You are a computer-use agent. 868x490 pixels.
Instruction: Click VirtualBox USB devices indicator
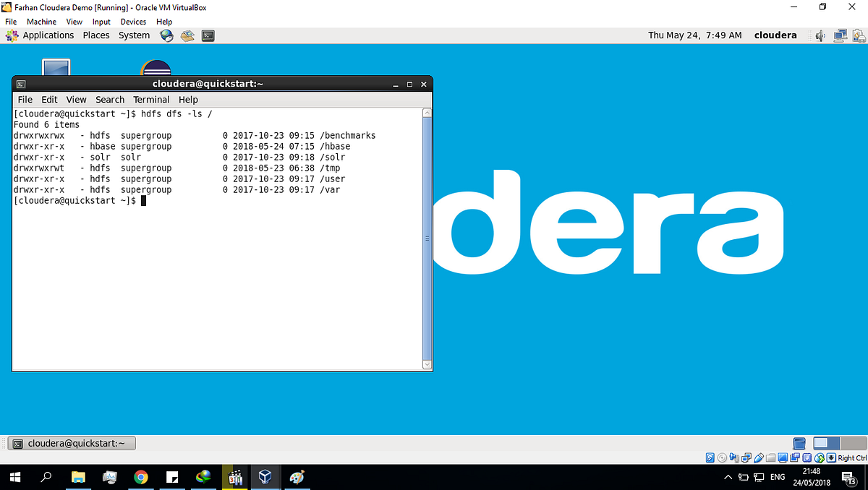[759, 458]
